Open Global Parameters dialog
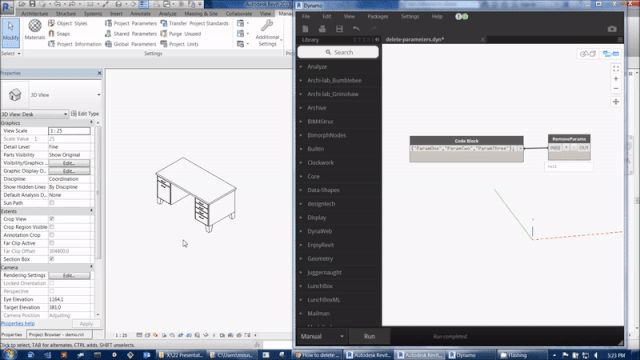The height and width of the screenshot is (360, 640). (131, 44)
